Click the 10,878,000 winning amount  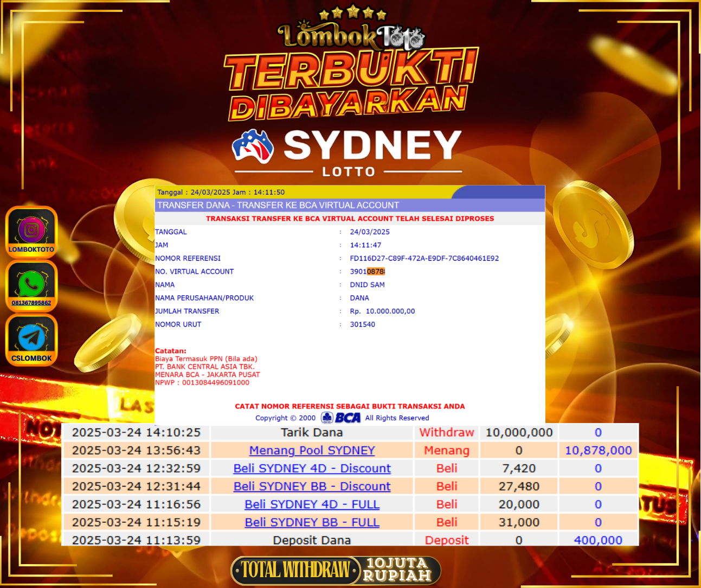point(598,450)
